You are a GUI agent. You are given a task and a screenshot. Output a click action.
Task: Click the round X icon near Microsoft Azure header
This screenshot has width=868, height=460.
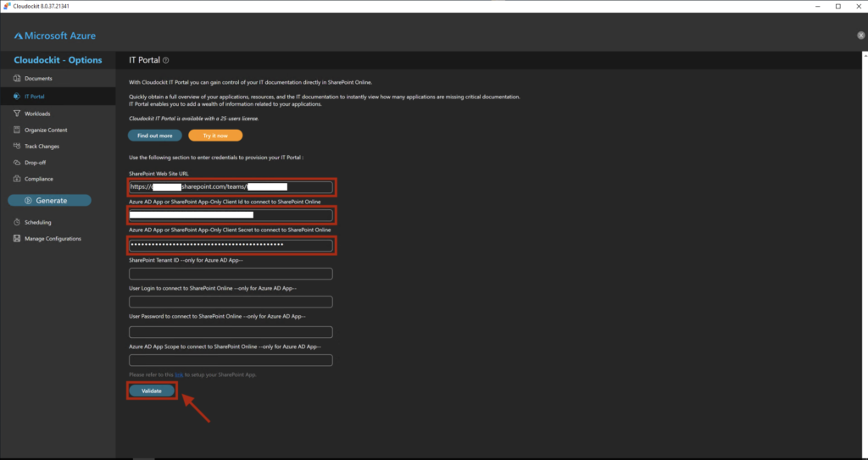point(861,35)
